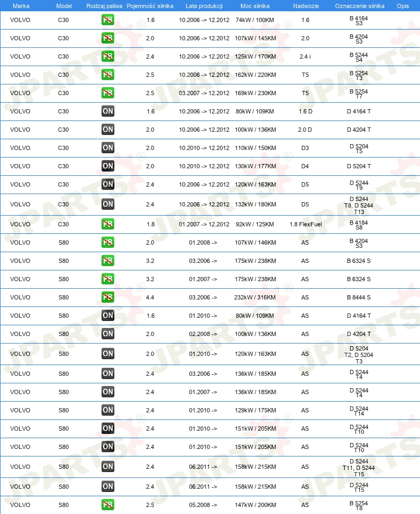Viewport: 420px width, 514px height.
Task: Click production date 05.2008 ->
Action: tap(203, 505)
